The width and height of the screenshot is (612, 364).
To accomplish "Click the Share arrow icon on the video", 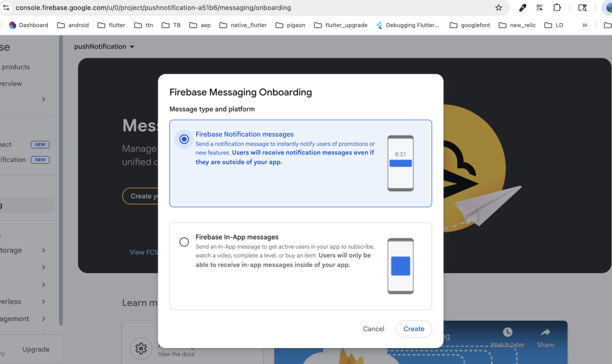I will point(546,332).
